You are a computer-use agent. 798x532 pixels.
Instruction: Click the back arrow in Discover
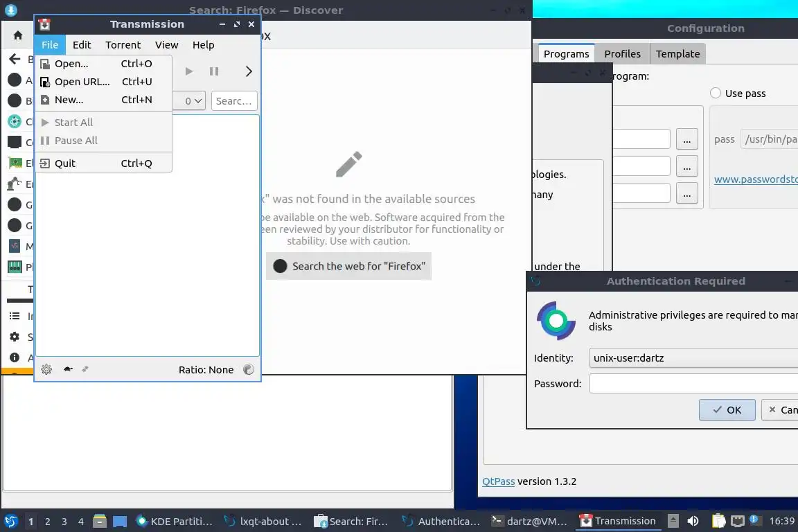tap(15, 60)
